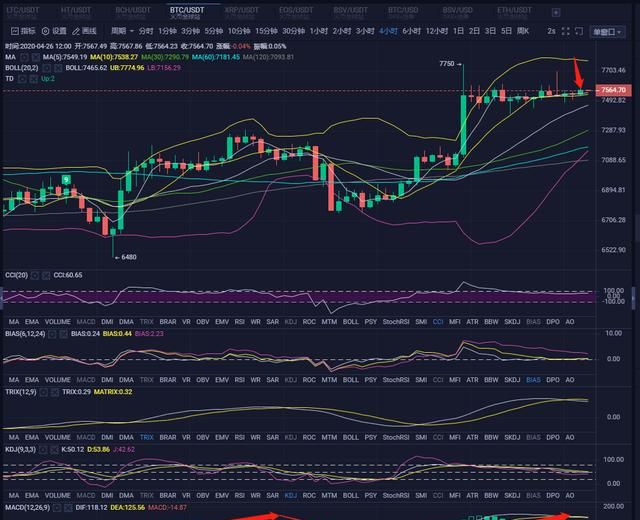
Task: Switch to the LTC/USDT tab
Action: [x=23, y=12]
